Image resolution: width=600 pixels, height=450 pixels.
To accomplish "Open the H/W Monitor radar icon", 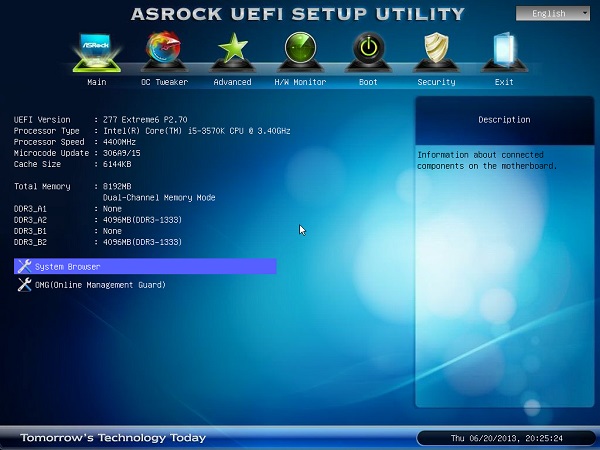I will click(x=300, y=52).
